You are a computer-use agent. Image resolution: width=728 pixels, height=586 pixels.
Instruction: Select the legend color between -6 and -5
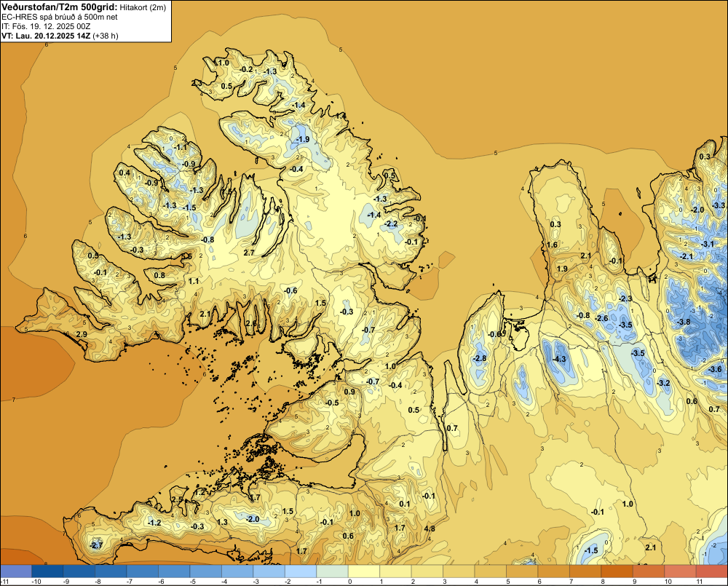pyautogui.click(x=174, y=571)
